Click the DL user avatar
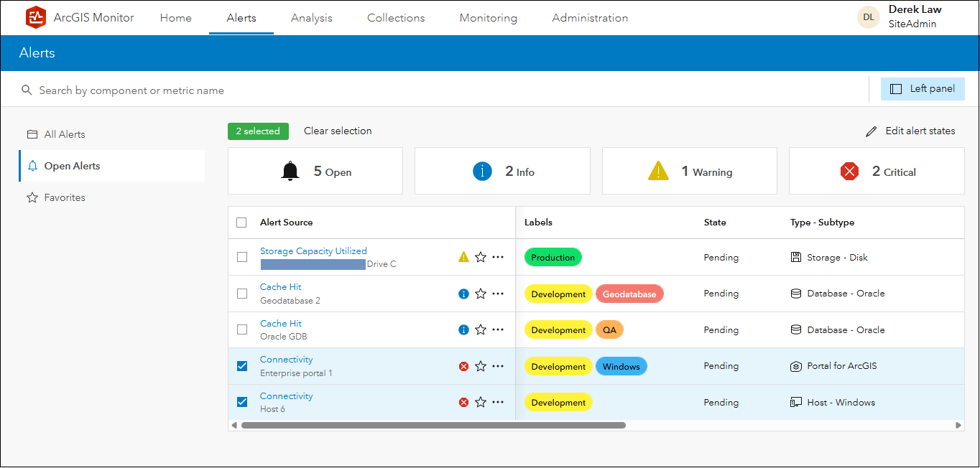This screenshot has width=980, height=468. pyautogui.click(x=869, y=17)
